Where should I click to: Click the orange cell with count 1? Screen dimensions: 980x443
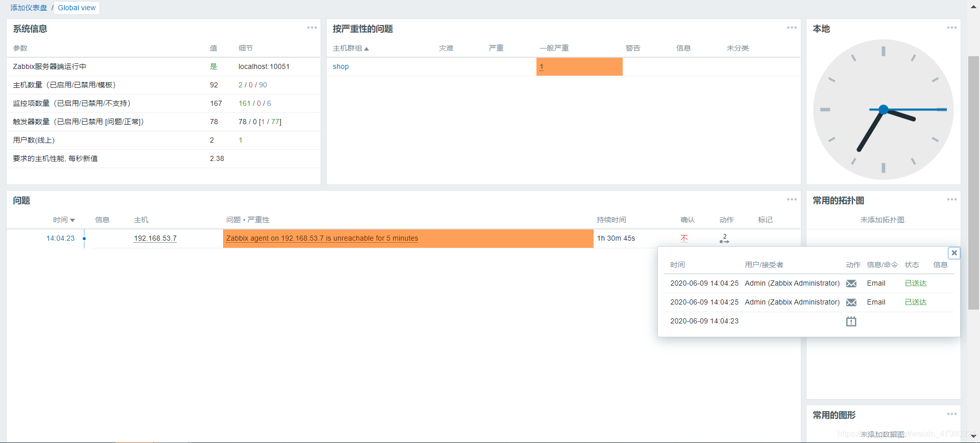[579, 66]
